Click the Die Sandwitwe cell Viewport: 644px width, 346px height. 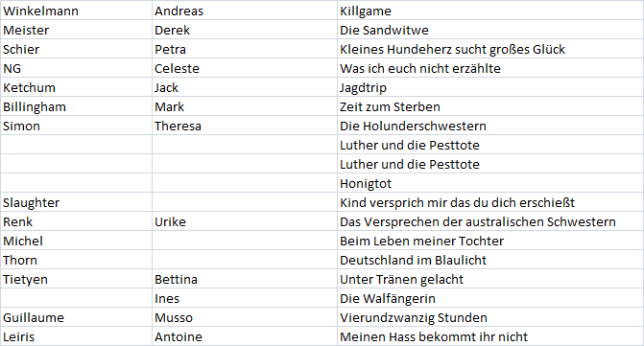coord(490,30)
